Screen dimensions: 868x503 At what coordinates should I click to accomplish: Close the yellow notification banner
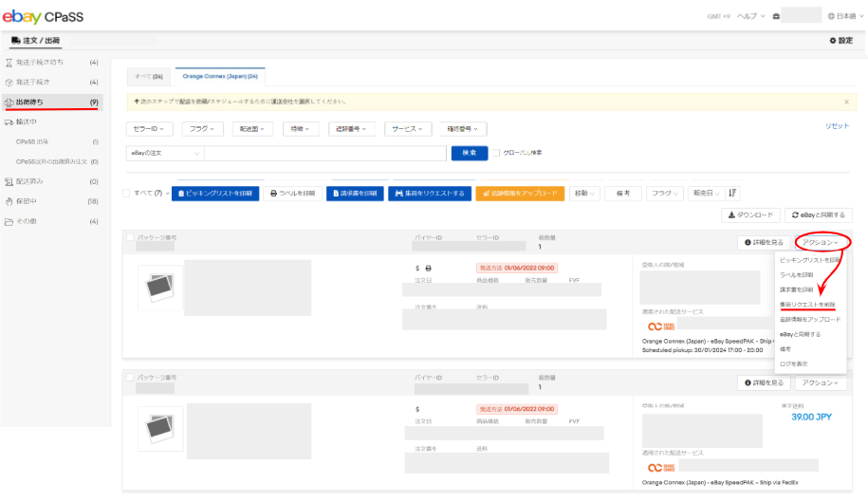[846, 101]
